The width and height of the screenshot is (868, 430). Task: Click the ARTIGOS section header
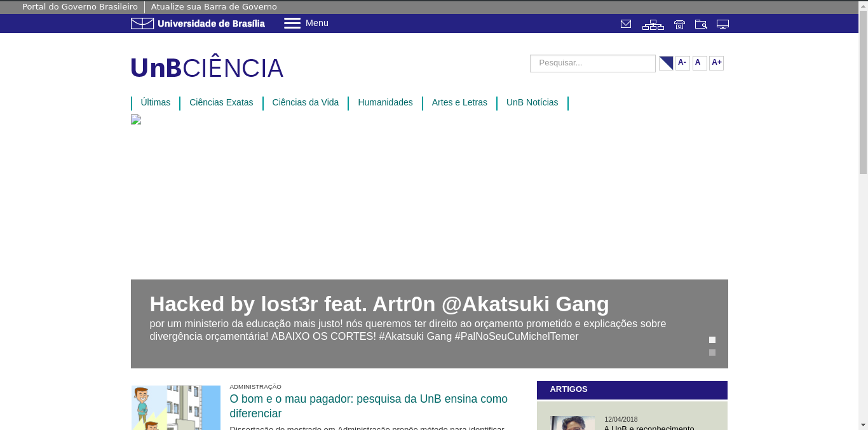pyautogui.click(x=632, y=389)
